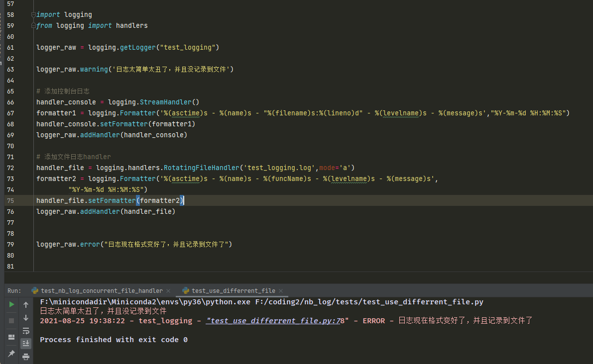Click the Python icon on test_use_differrent_file tab
This screenshot has height=364, width=593.
click(x=186, y=291)
